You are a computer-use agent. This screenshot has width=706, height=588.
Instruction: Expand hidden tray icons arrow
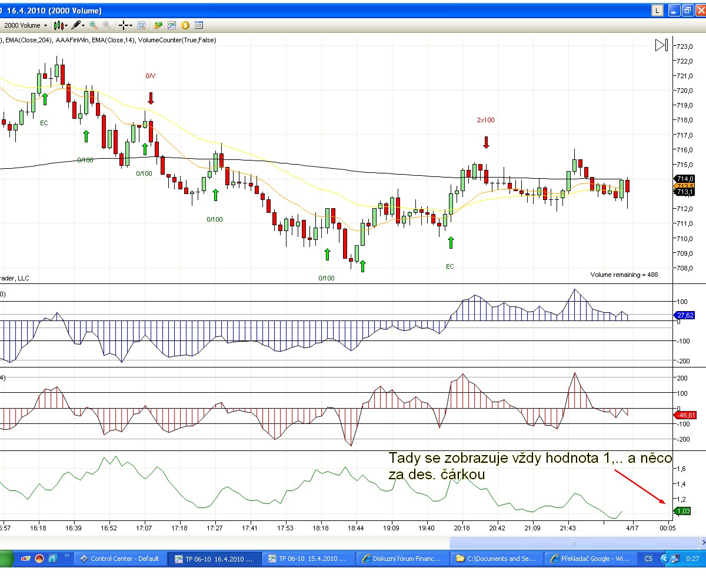pyautogui.click(x=665, y=559)
